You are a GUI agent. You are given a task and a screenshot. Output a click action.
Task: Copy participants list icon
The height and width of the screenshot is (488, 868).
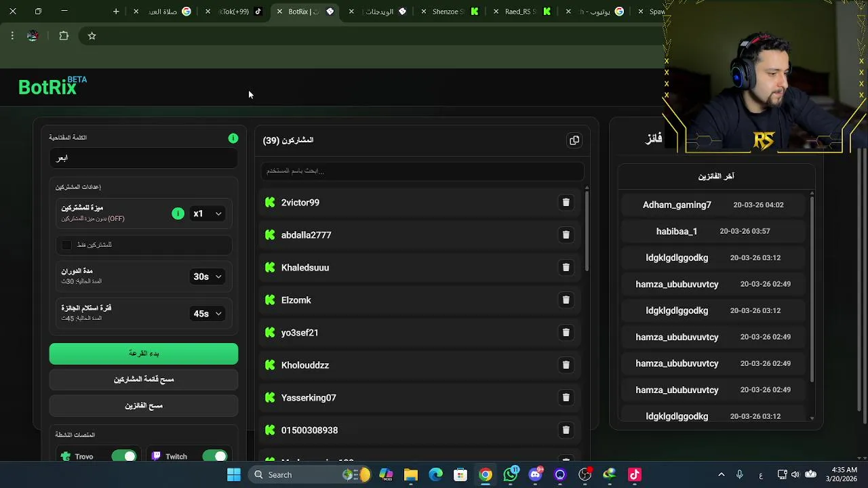click(x=574, y=140)
